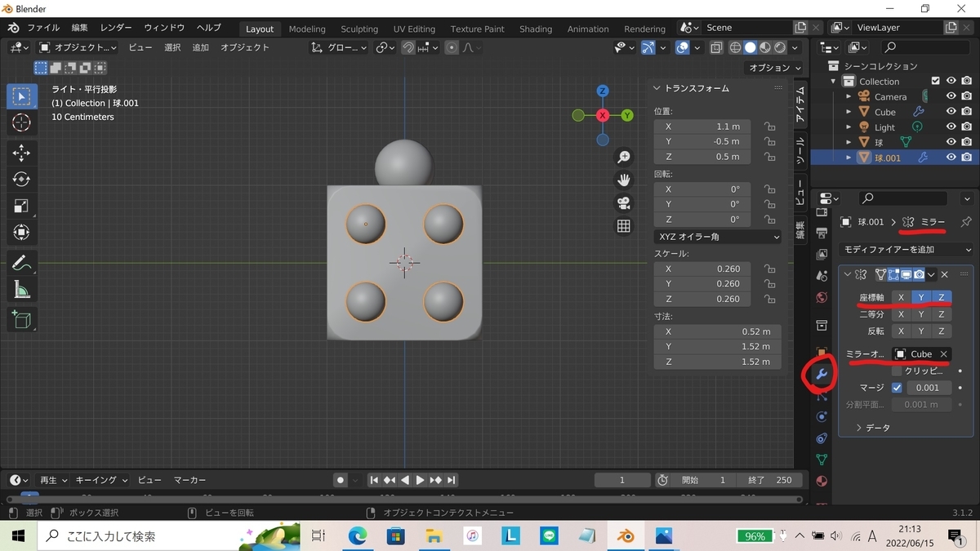Lock location X value
The height and width of the screenshot is (551, 980).
click(769, 127)
